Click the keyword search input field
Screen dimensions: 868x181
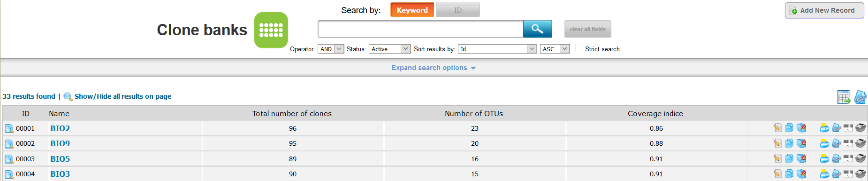click(420, 29)
